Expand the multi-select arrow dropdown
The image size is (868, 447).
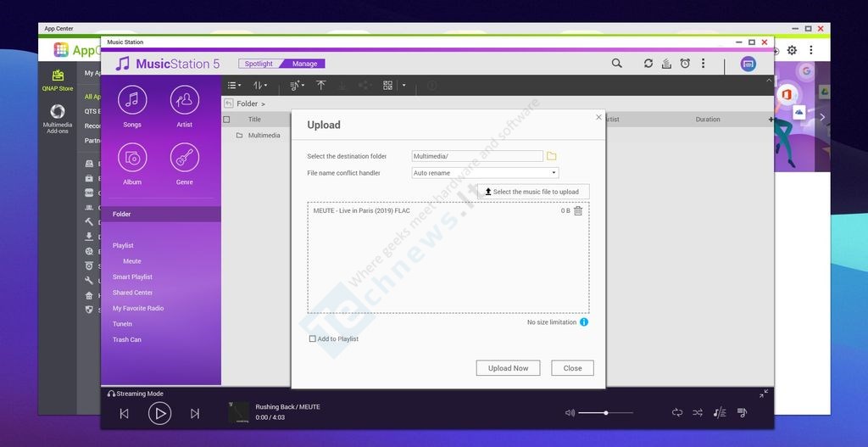(x=403, y=86)
